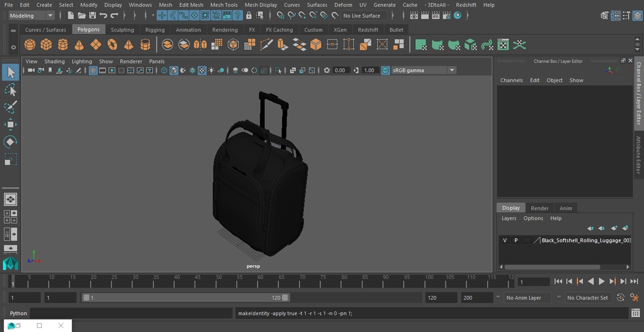Create a polygon torus from the shelf

pos(112,45)
